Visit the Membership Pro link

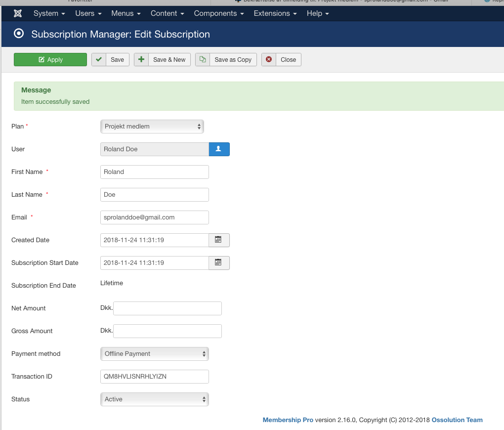[288, 420]
